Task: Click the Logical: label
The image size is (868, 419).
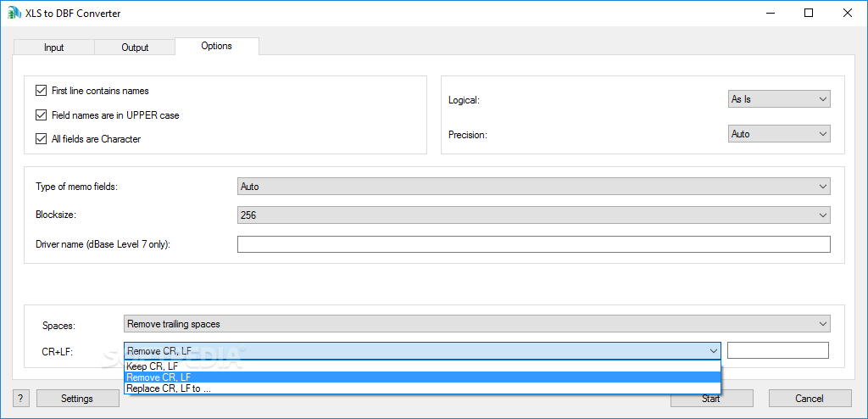Action: (464, 100)
